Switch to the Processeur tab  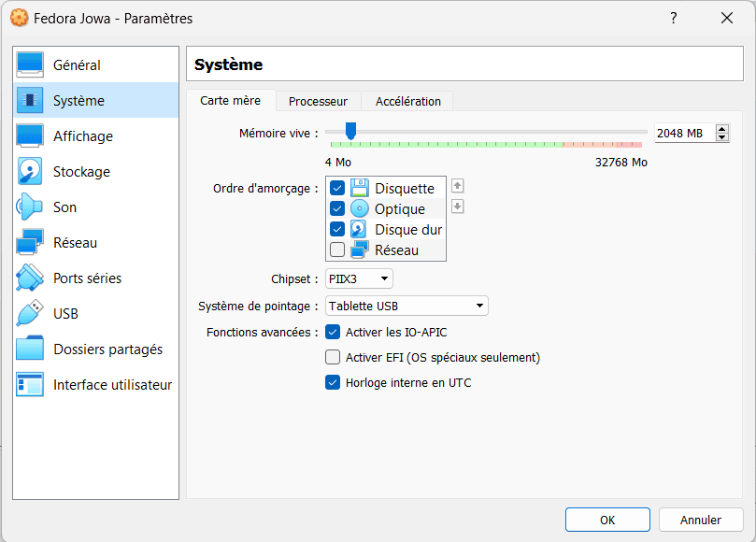click(319, 101)
